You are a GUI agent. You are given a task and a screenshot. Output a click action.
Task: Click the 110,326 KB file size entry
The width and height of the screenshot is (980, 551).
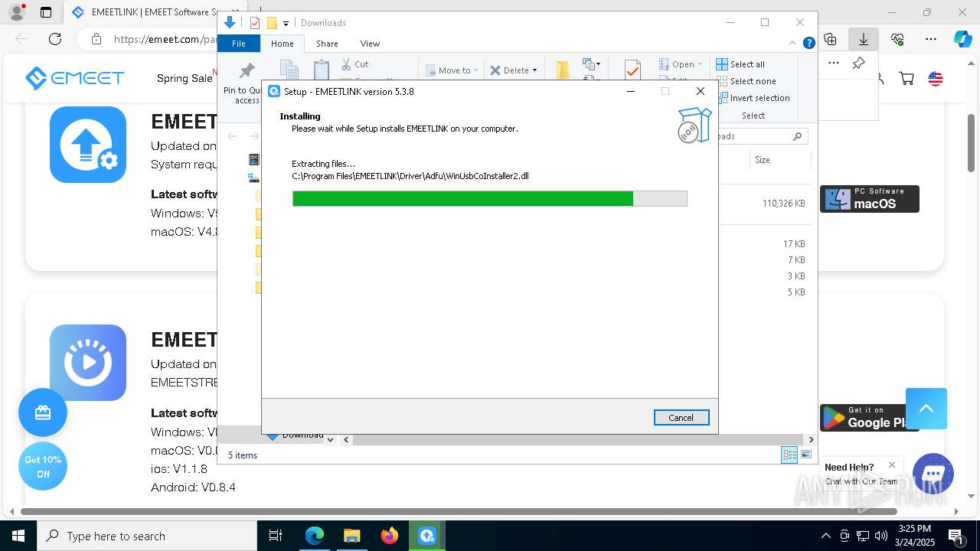[x=783, y=204]
